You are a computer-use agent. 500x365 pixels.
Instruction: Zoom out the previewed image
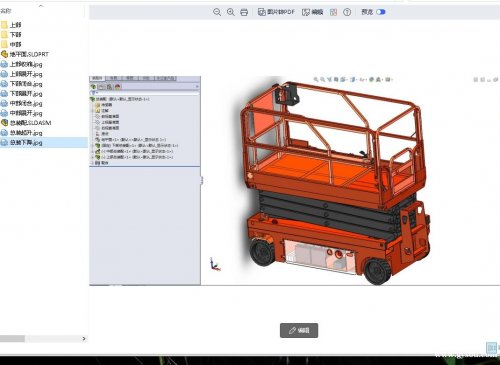[x=217, y=12]
